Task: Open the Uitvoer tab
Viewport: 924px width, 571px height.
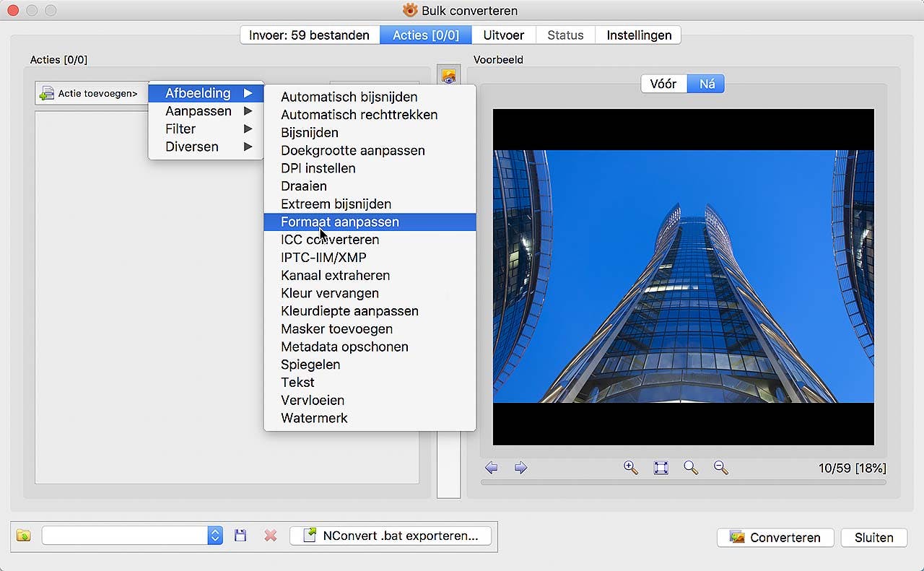Action: click(503, 35)
